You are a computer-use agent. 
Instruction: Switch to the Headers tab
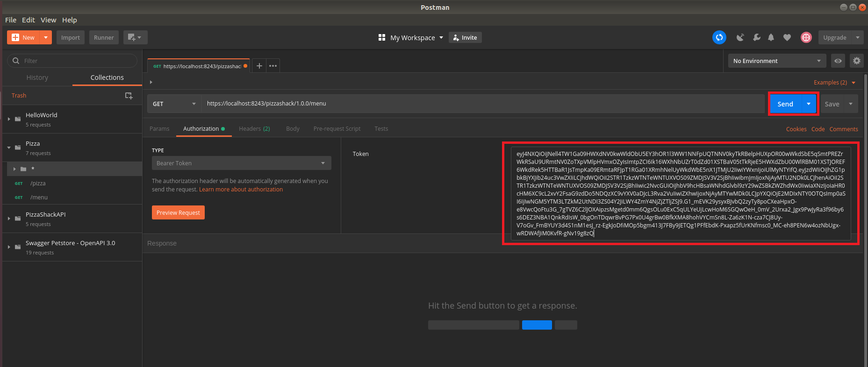[254, 129]
